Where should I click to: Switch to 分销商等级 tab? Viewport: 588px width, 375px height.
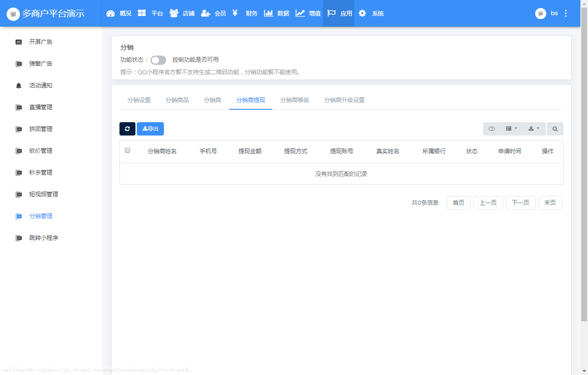click(294, 100)
